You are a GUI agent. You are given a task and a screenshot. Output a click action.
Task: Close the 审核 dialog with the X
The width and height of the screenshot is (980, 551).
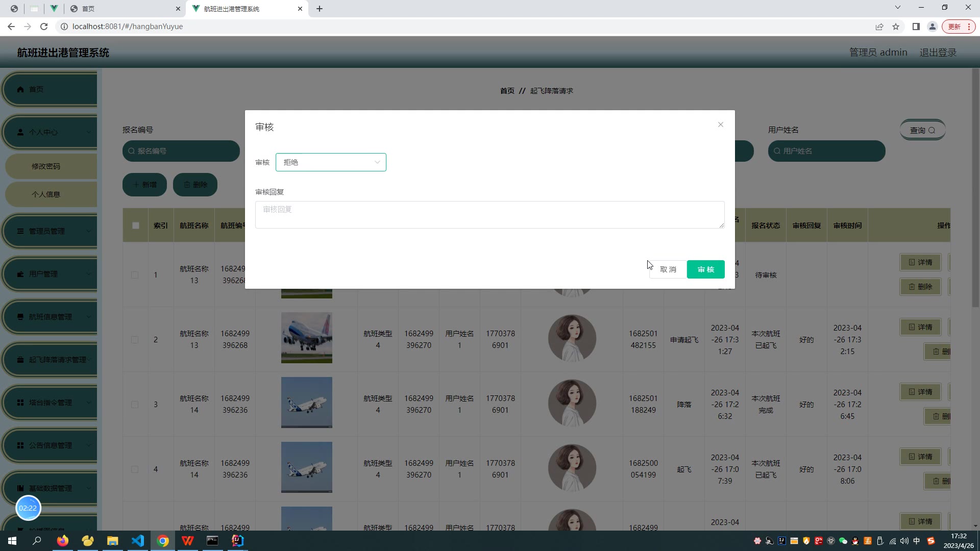(720, 124)
